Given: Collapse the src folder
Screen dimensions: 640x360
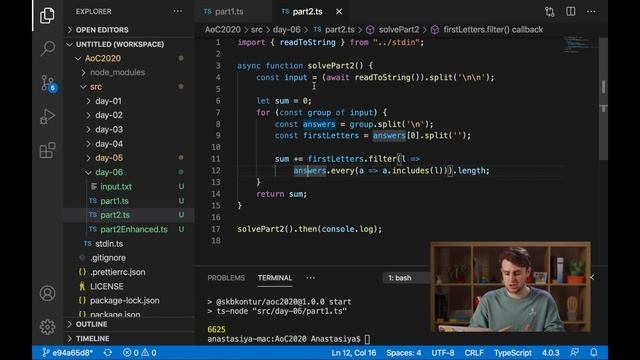Looking at the screenshot, I should 129,87.
